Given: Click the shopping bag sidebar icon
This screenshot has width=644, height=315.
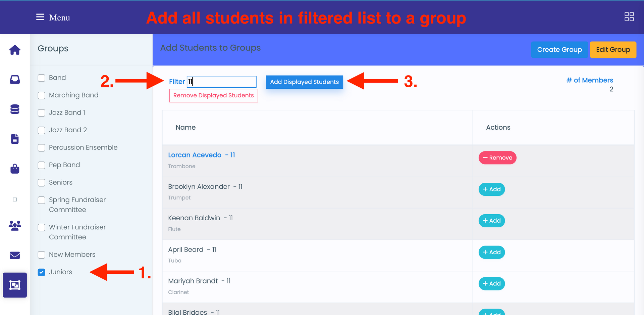Looking at the screenshot, I should point(15,169).
